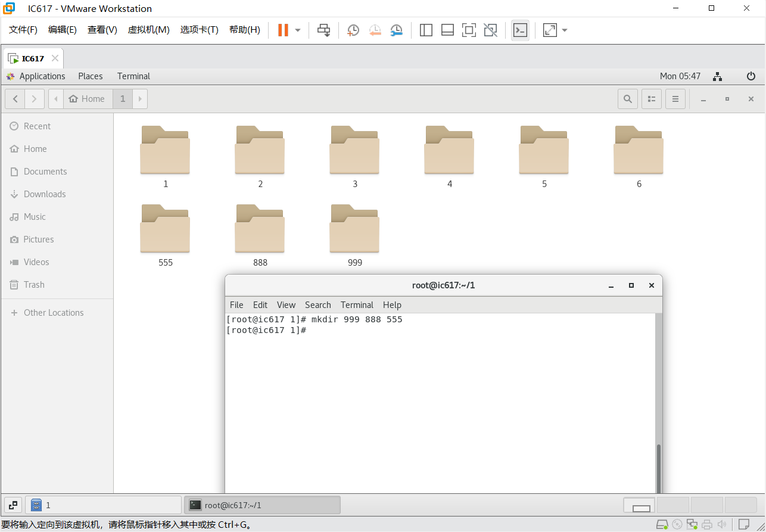The width and height of the screenshot is (766, 532).
Task: Select the IC617 virtual machine tab
Action: (33, 58)
